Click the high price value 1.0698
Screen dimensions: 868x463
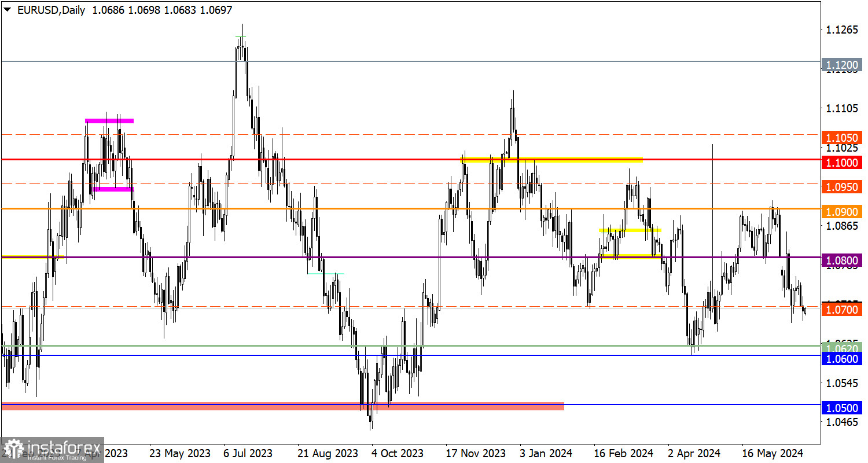pyautogui.click(x=144, y=10)
